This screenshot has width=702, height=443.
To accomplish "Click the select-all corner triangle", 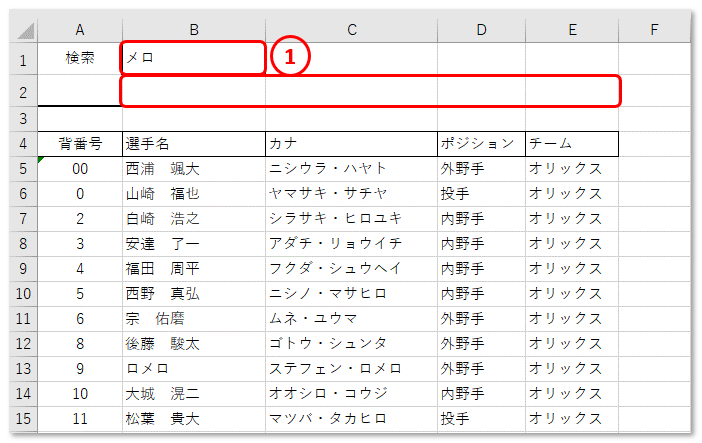I will (24, 30).
